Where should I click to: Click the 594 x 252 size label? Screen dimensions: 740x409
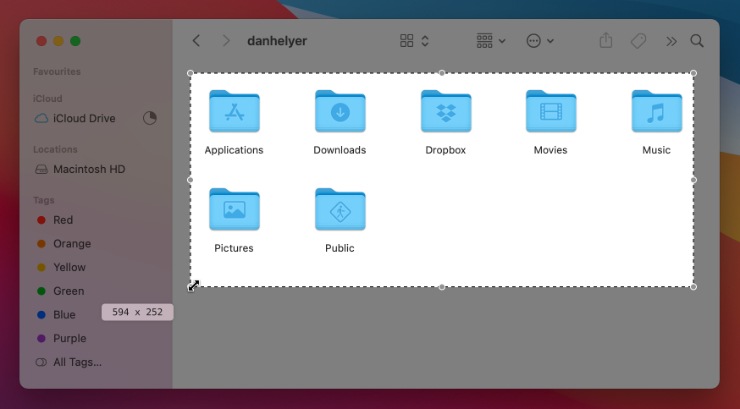(137, 312)
